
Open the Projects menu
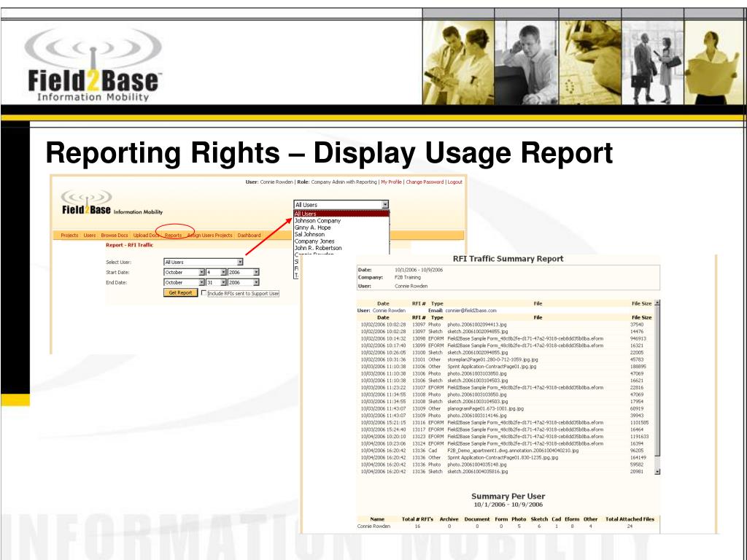pos(69,236)
